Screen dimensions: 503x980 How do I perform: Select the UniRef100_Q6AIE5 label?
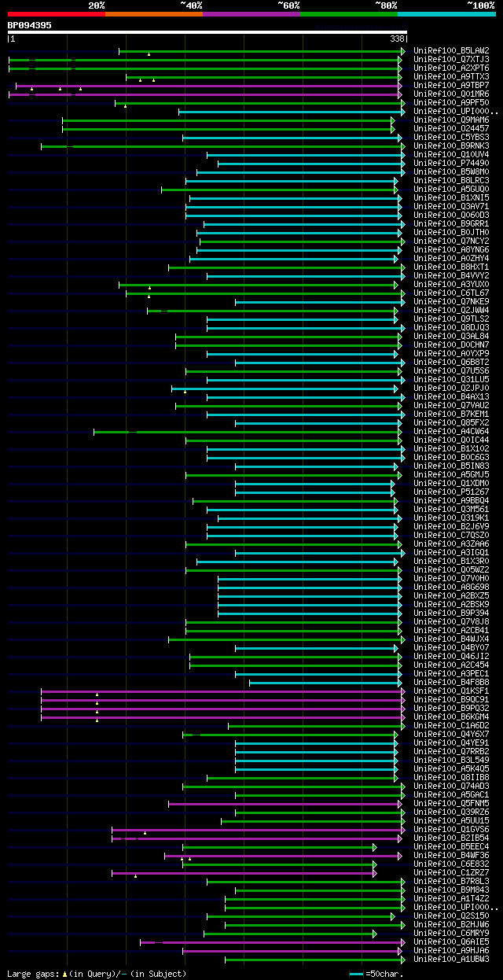point(451,942)
